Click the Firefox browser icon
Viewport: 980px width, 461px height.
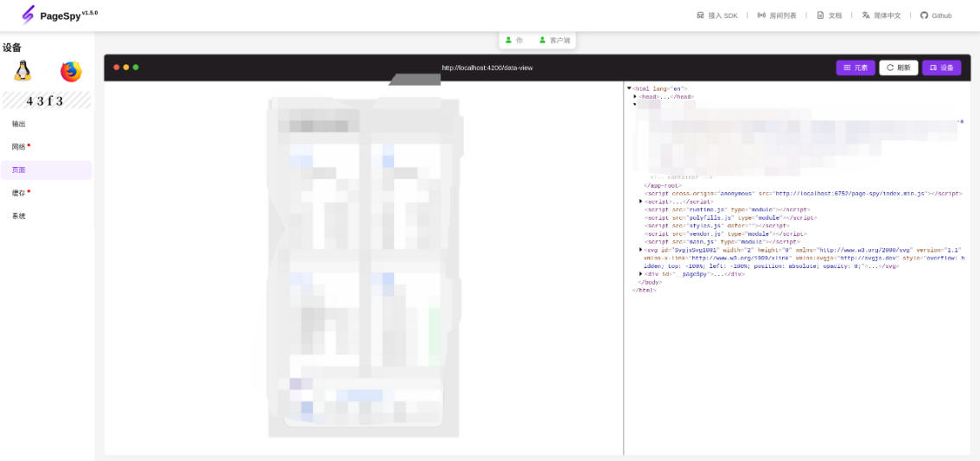coord(71,71)
